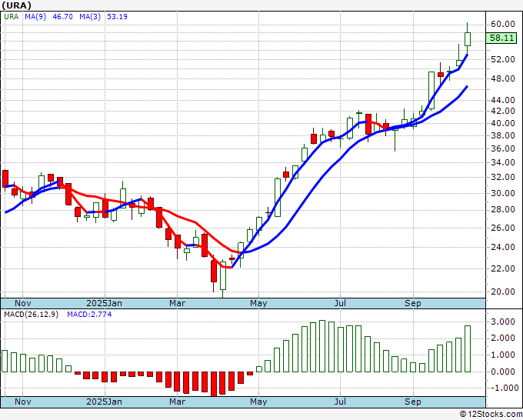Open the 12Stocks.com watermark link
Screen dimensions: 523x420
pos(489,414)
